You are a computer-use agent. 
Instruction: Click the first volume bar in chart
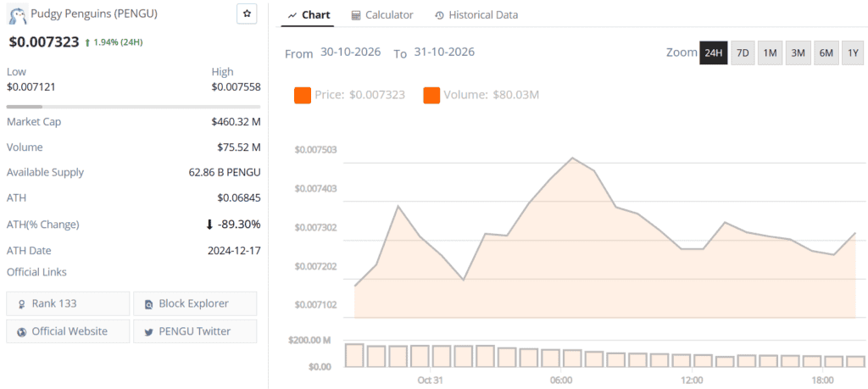coord(354,355)
